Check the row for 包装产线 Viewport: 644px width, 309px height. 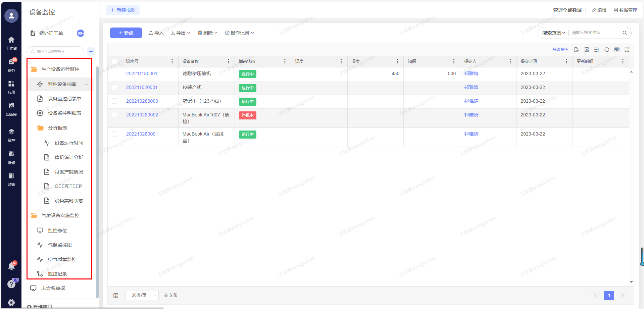(114, 88)
